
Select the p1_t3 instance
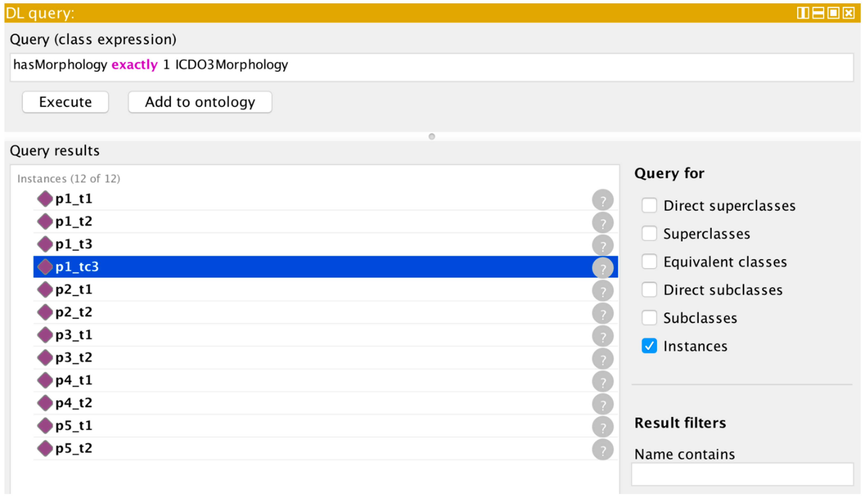[x=74, y=244]
